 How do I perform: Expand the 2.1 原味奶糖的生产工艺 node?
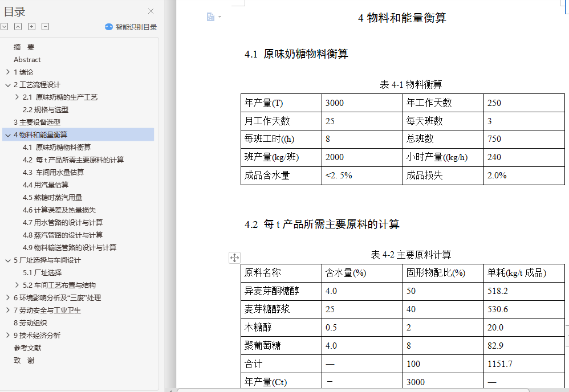pos(17,97)
